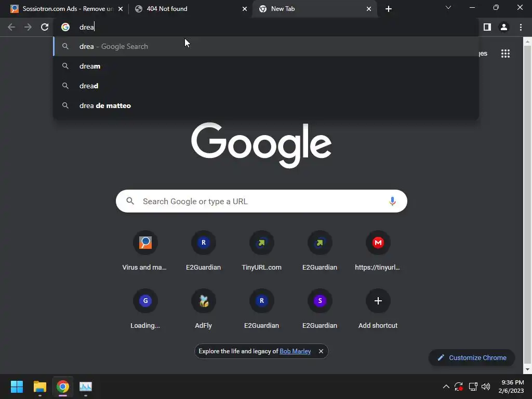Click the browser forward arrow

[28, 27]
